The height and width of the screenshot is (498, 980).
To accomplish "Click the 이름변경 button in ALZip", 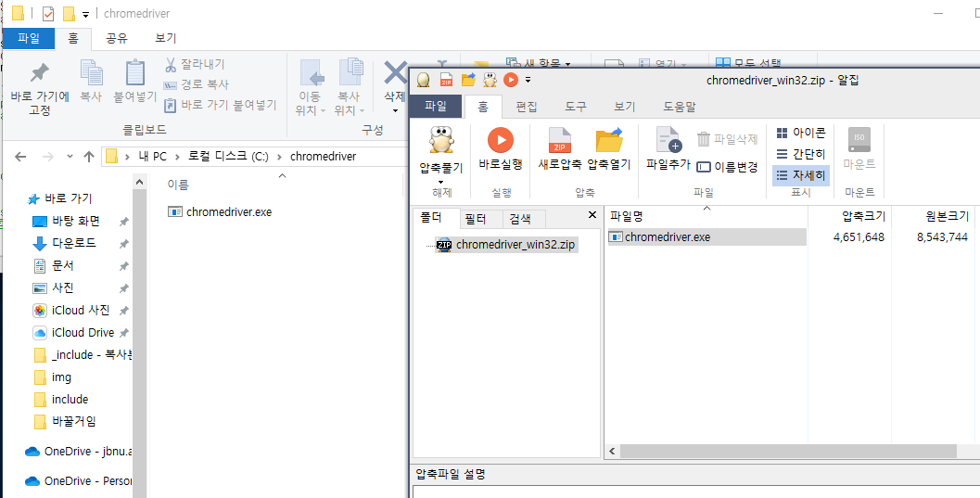I will click(727, 167).
